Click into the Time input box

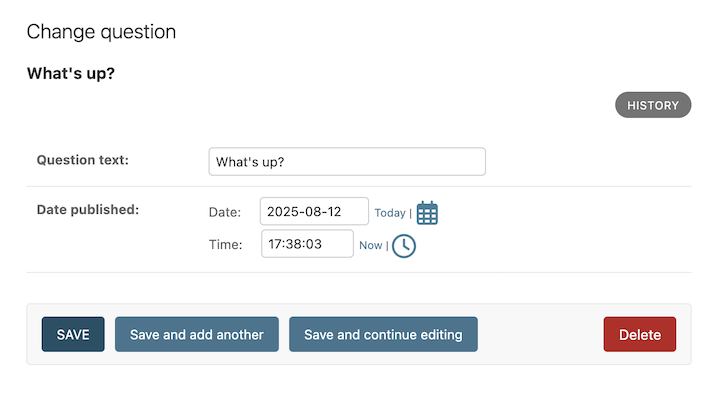[x=307, y=243]
